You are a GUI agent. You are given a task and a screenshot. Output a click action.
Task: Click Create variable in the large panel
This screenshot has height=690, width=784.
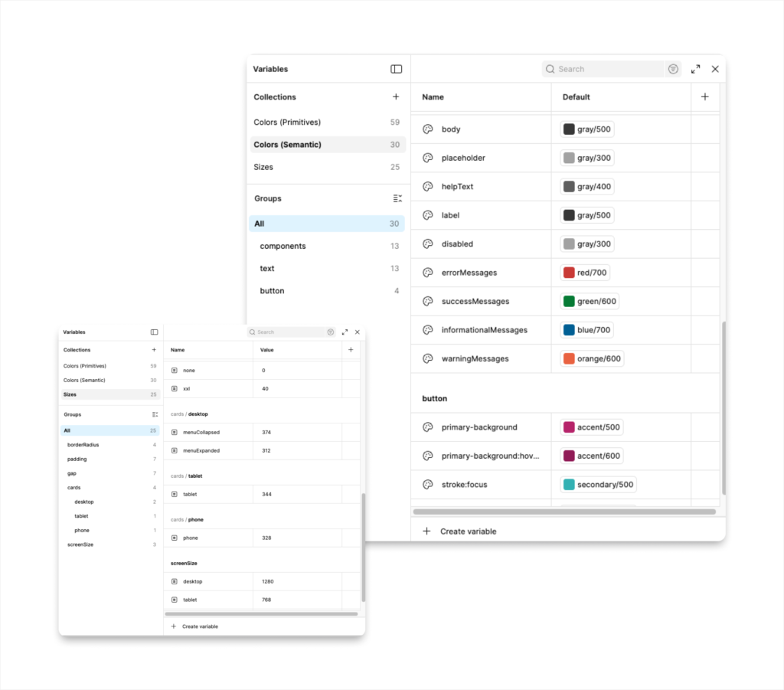pos(468,531)
